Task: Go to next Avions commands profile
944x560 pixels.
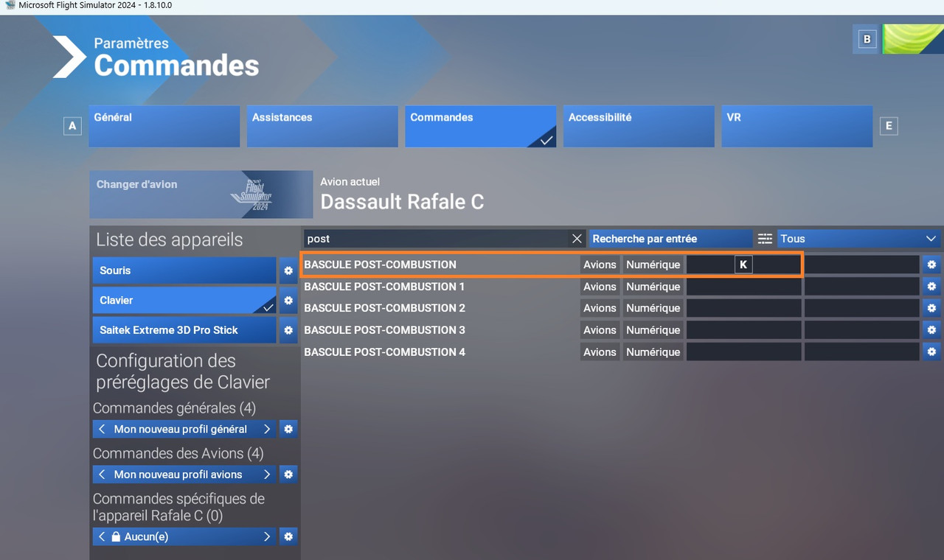Action: coord(267,475)
